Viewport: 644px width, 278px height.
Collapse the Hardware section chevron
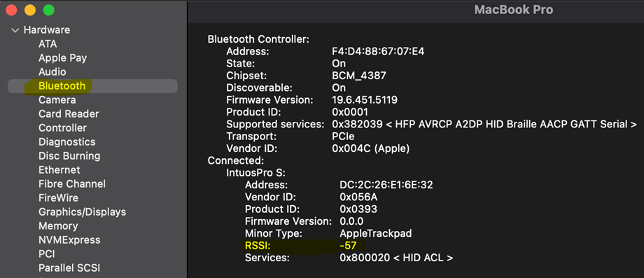[x=15, y=30]
